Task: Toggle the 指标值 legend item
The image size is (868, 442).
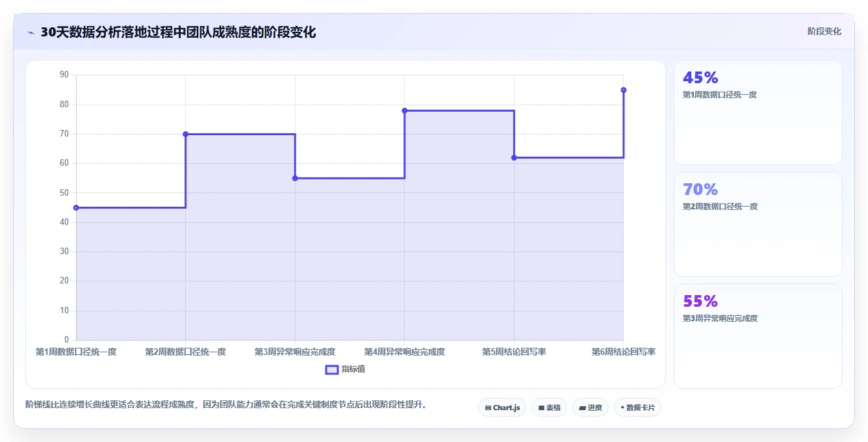Action: pyautogui.click(x=345, y=369)
